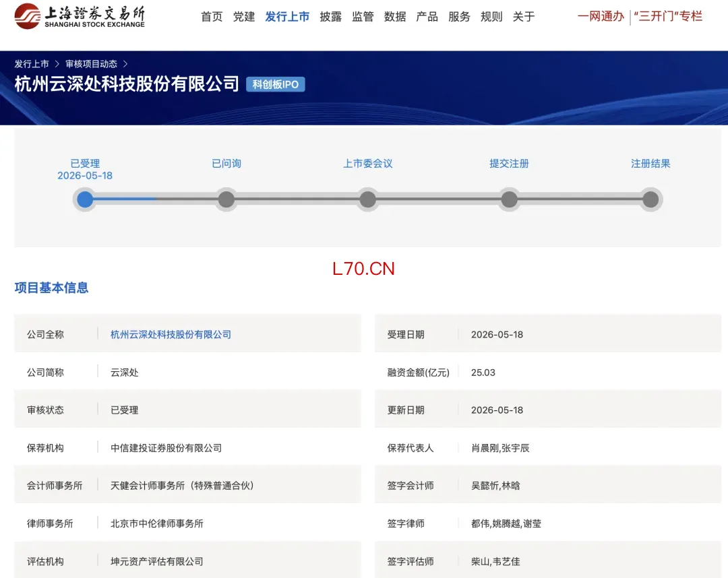Click the 项目基本信息 section heading
Screen dimensions: 728x578
coord(51,288)
